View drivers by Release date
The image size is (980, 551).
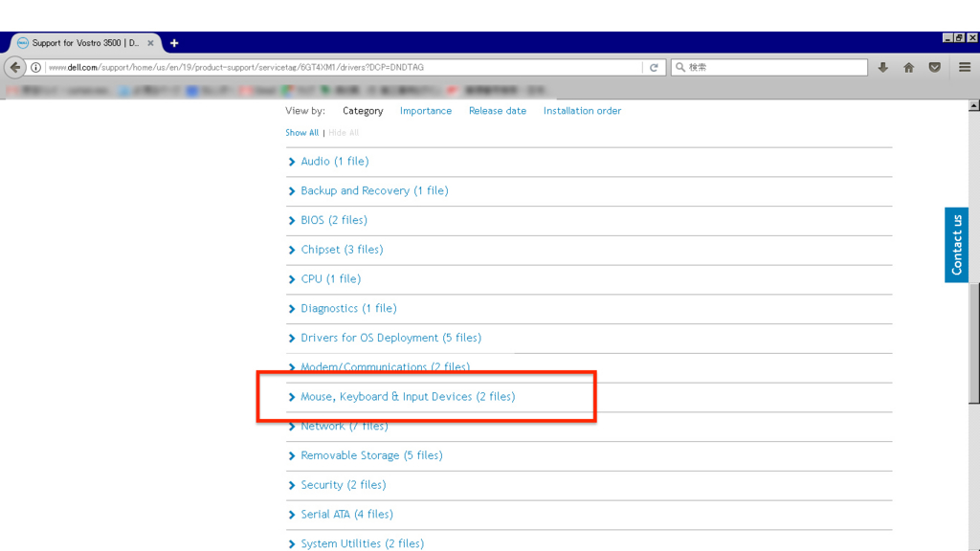(x=498, y=111)
